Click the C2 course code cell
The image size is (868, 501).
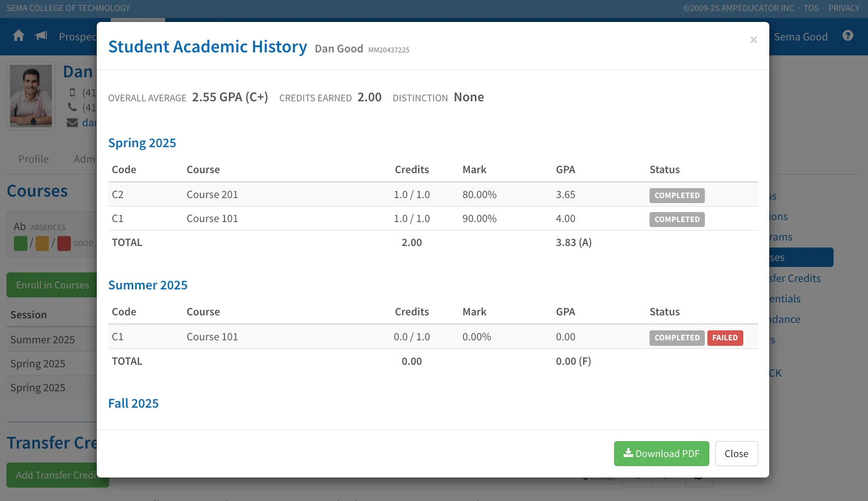[x=118, y=195]
